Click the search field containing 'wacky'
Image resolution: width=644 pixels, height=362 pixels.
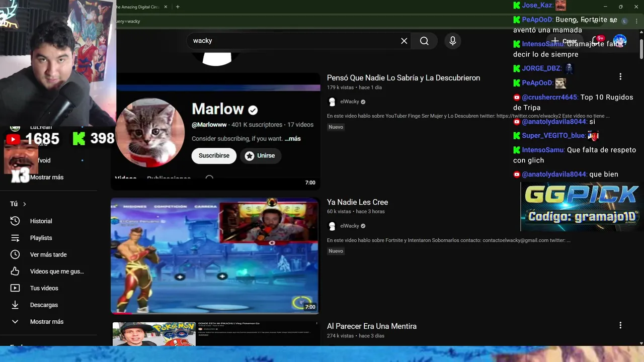point(299,41)
